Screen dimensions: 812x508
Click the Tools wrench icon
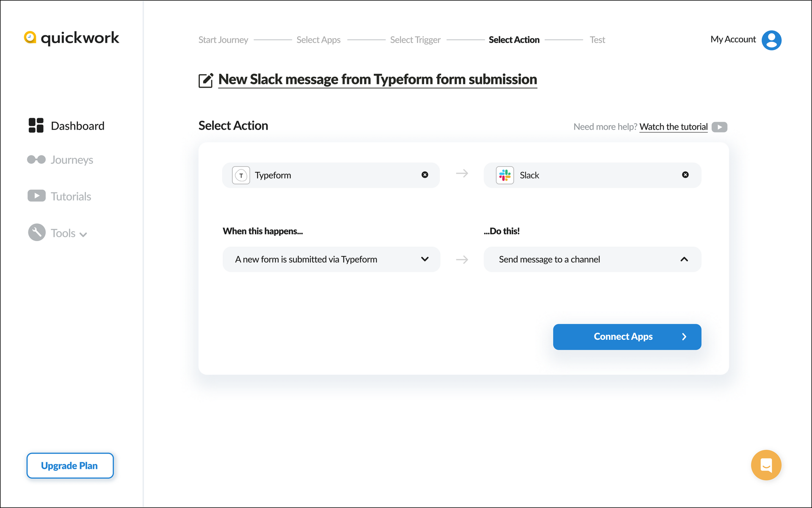[37, 232]
